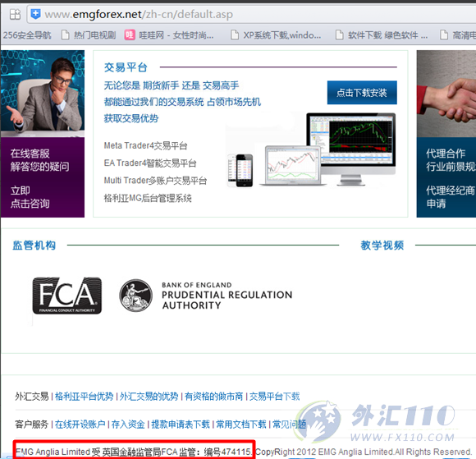Open the XP系统下载 bookmark
476x459 pixels.
tap(276, 35)
